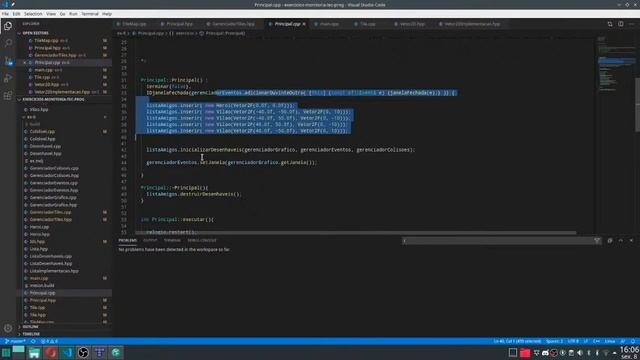The height and width of the screenshot is (360, 640).
Task: Click the master branch status bar item
Action: [15, 341]
